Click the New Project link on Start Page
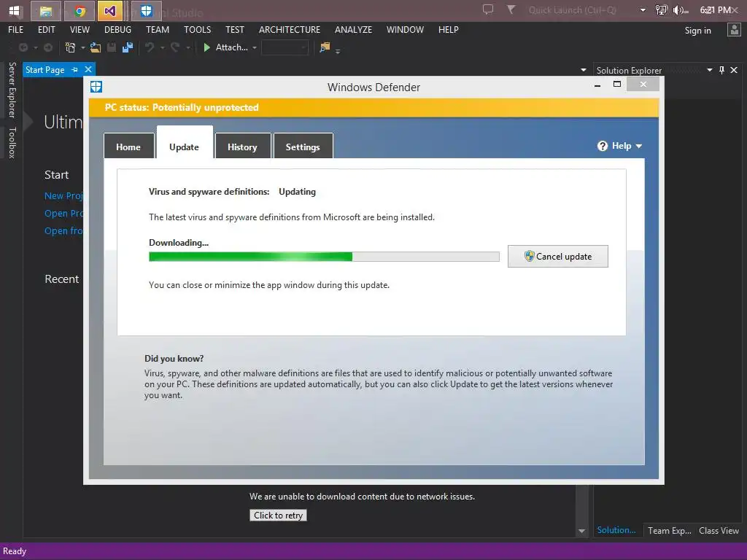The width and height of the screenshot is (747, 560). 64,195
